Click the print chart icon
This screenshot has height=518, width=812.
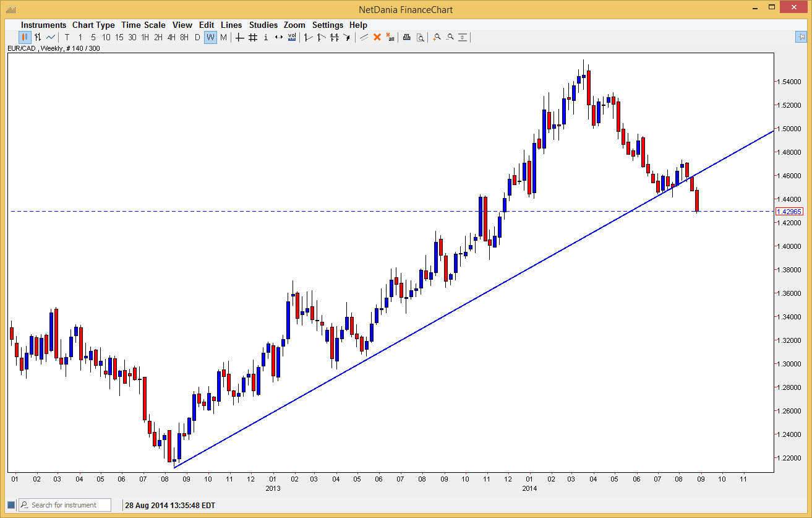pos(406,37)
